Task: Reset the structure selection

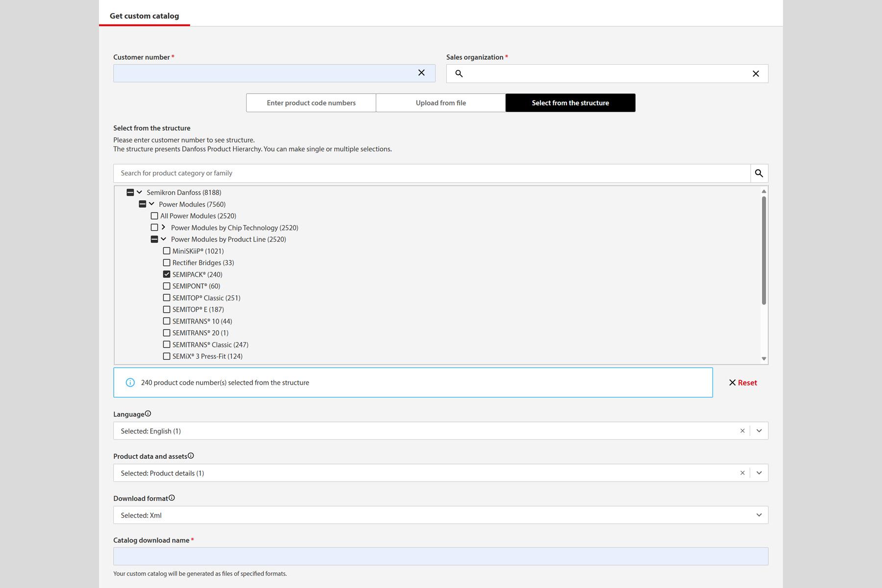Action: pos(743,383)
